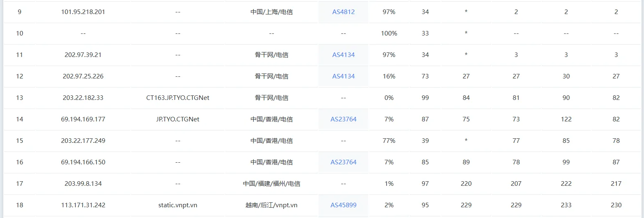
Task: Select IP address 69.194.166.150
Action: coord(83,162)
